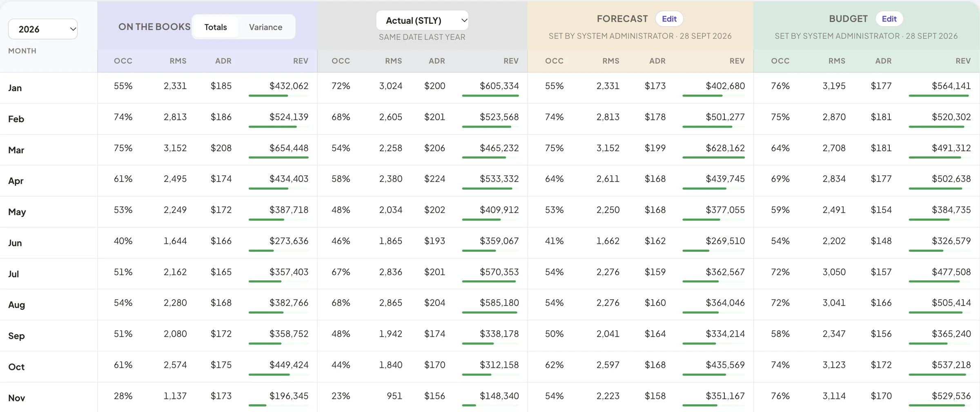Click Forecast Jan revenue $402,680

coord(725,86)
